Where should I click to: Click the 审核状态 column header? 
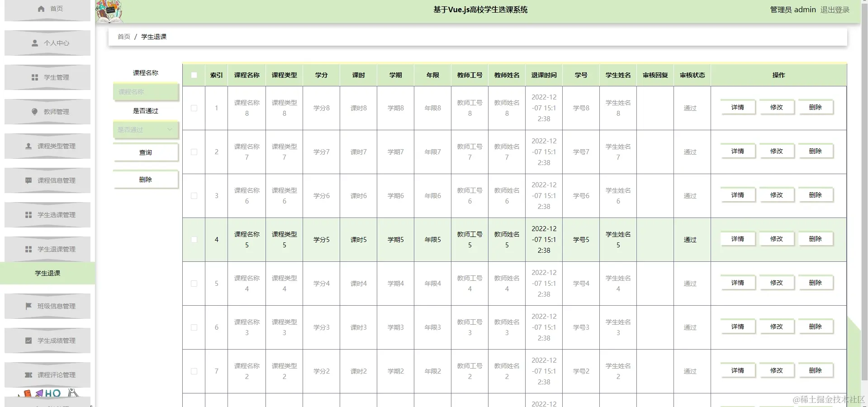point(693,75)
